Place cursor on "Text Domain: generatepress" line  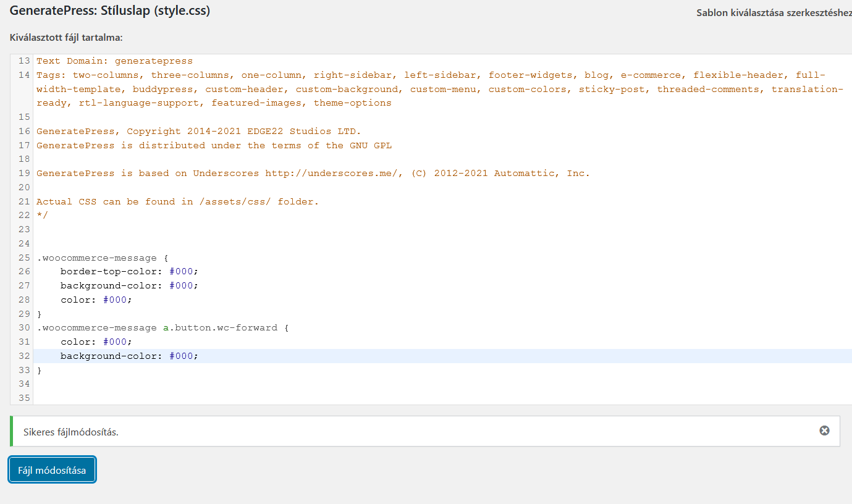115,61
